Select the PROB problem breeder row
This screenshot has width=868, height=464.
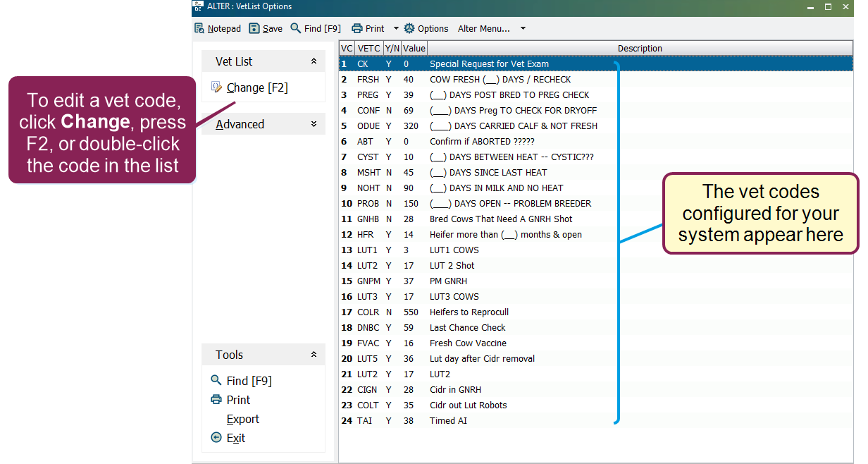tap(595, 204)
